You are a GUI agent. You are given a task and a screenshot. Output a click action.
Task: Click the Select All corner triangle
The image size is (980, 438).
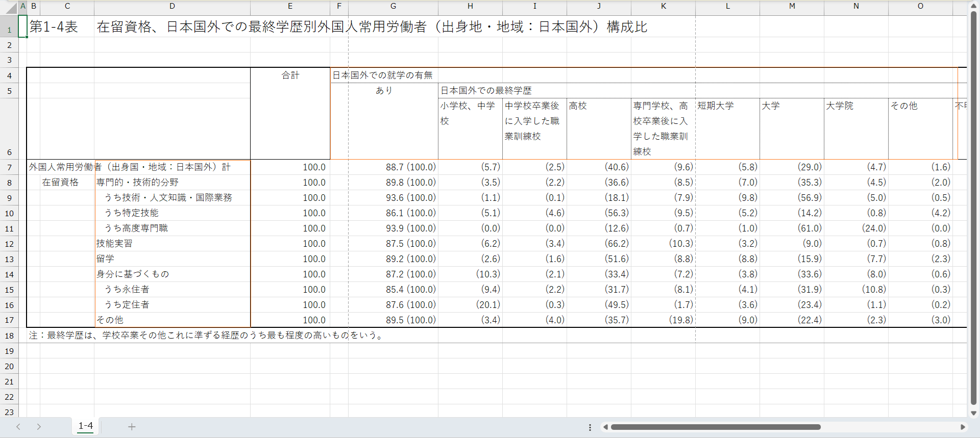pyautogui.click(x=11, y=8)
